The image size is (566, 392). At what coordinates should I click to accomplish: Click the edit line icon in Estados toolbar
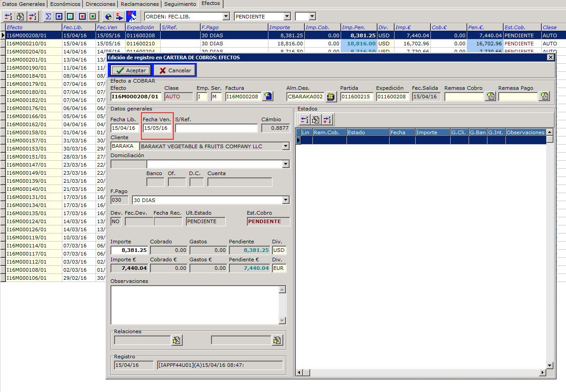[316, 119]
